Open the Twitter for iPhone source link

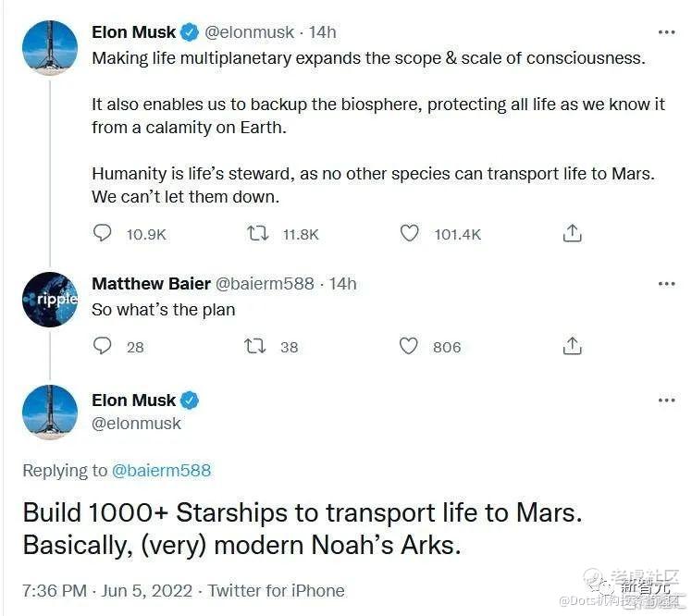[276, 590]
